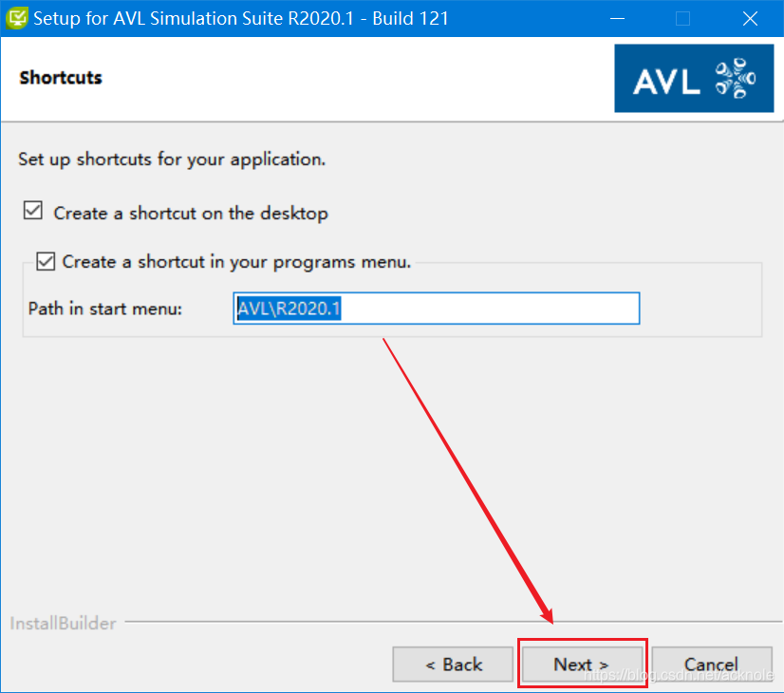Go to the Next setup step
The width and height of the screenshot is (784, 693).
582,664
